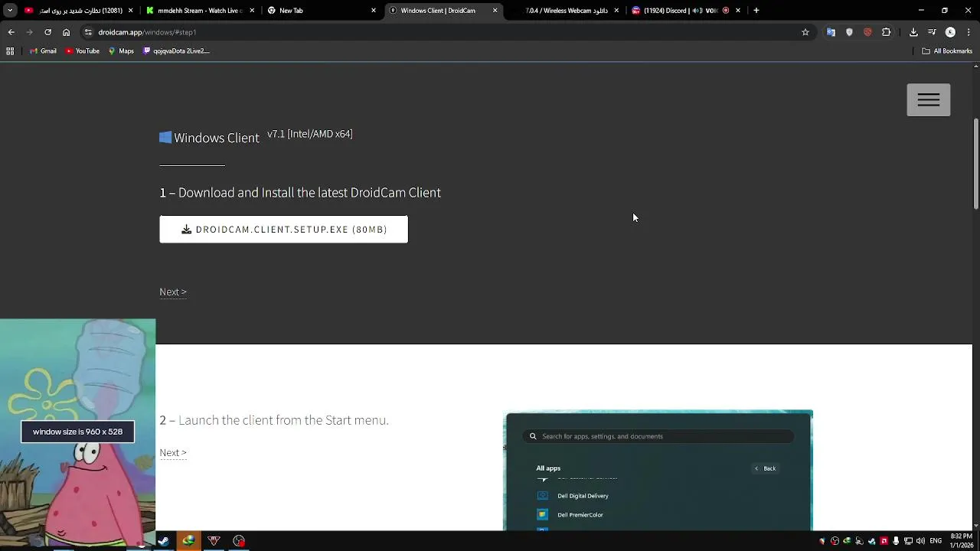980x551 pixels.
Task: Focus the droidcam.app address bar
Action: (x=444, y=32)
